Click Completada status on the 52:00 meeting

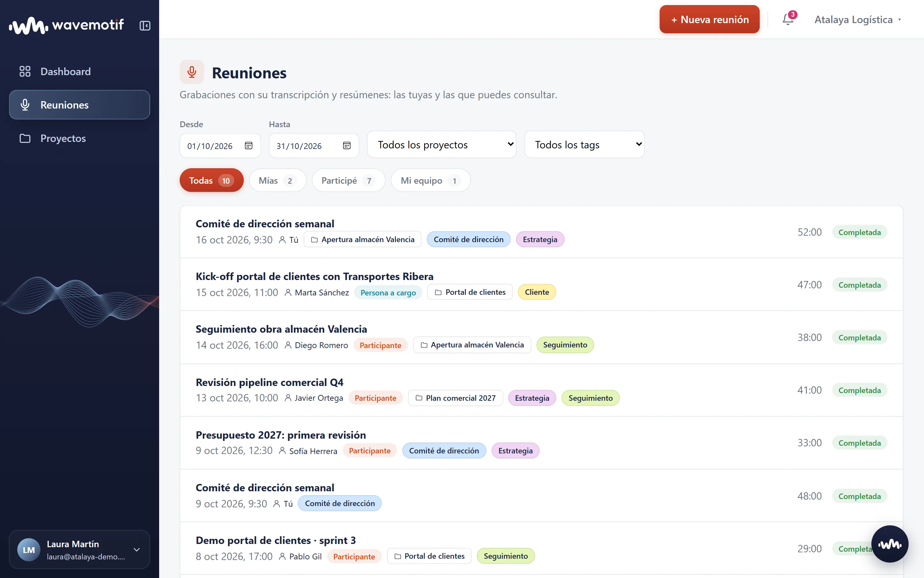coord(860,232)
